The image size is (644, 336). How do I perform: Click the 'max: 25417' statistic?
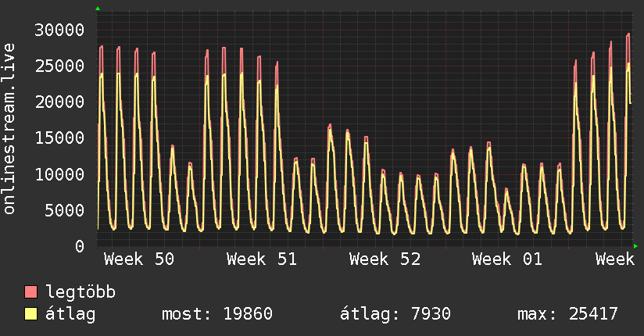pos(567,315)
